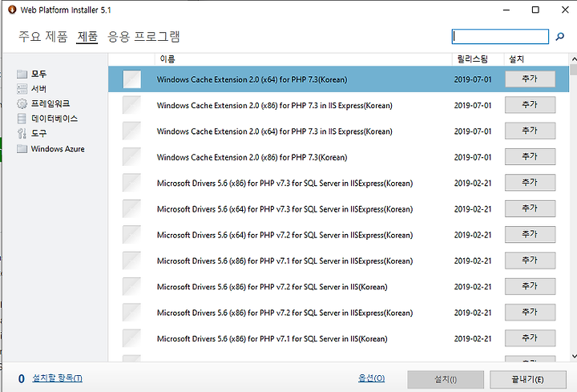Add Drivers 5.6 (x86) PHP v7.1 IIS(Korean)
The image size is (577, 392).
pos(530,338)
